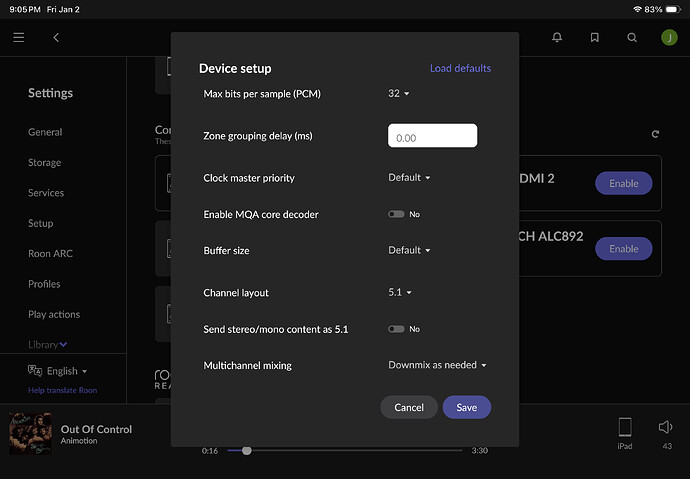Select Roon ARC in settings sidebar

point(50,253)
